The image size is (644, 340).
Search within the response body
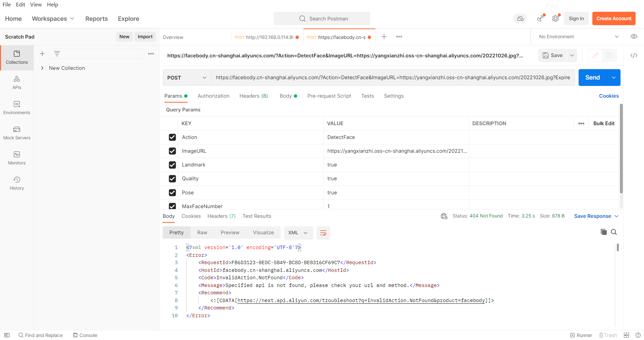click(614, 232)
